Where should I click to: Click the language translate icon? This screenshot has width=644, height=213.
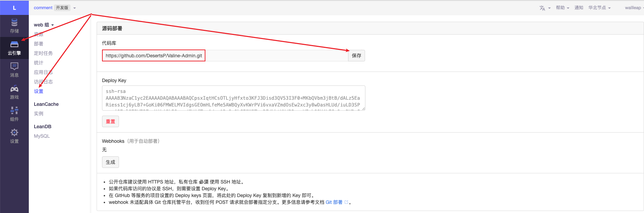tap(542, 8)
